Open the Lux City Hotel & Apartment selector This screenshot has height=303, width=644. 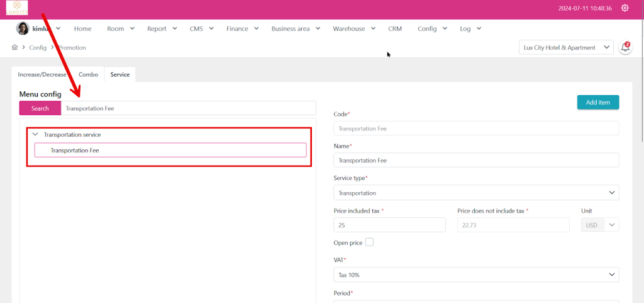[566, 48]
